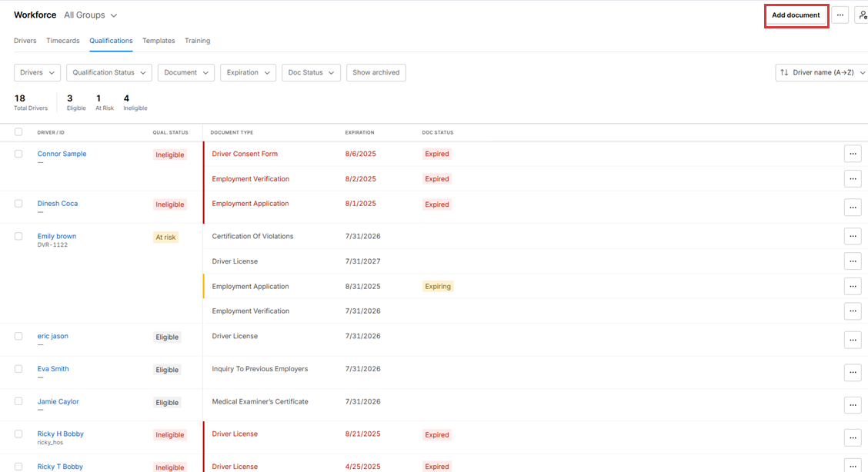
Task: Click the Add document button
Action: point(796,15)
